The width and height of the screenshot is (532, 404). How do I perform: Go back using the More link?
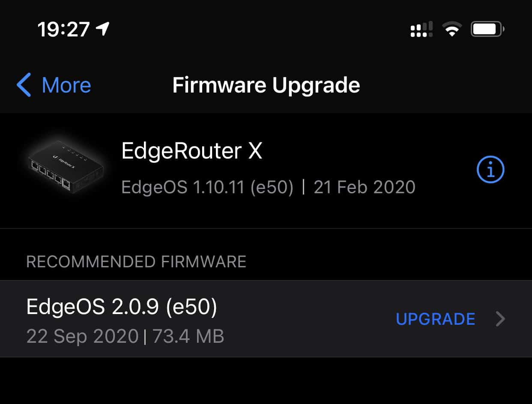[66, 85]
